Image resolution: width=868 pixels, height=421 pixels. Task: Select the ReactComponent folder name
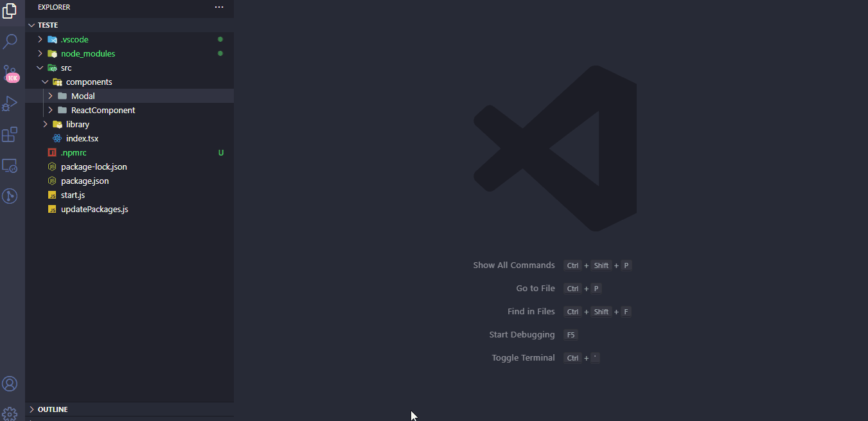pyautogui.click(x=103, y=110)
